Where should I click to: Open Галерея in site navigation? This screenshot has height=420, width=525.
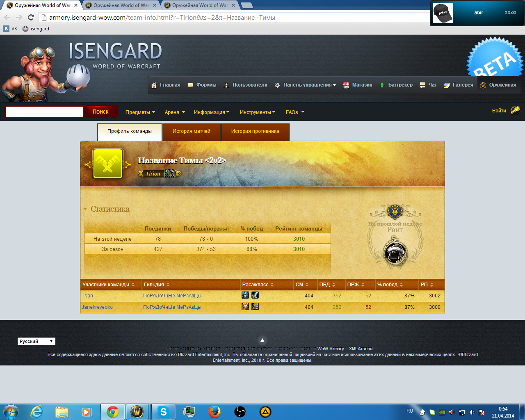459,85
